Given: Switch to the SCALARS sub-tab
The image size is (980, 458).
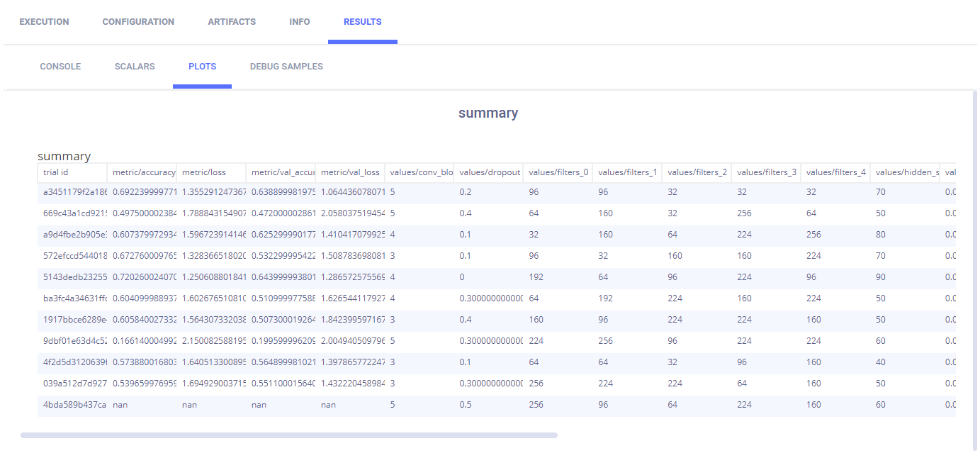Looking at the screenshot, I should click(135, 67).
